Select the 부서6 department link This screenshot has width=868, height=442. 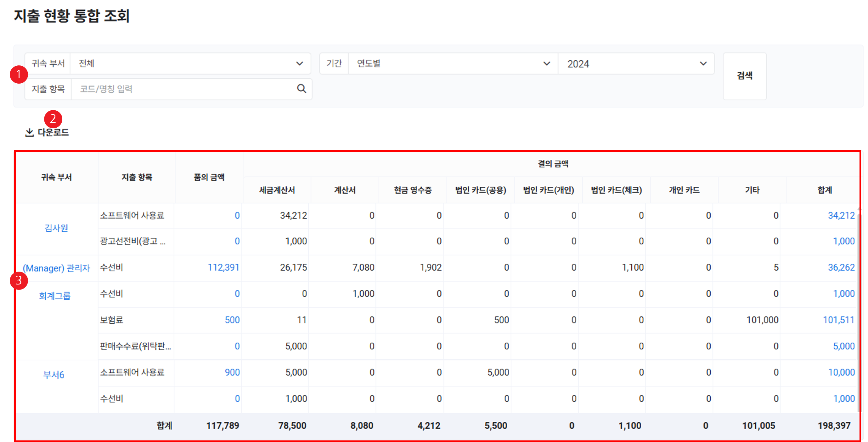tap(54, 375)
